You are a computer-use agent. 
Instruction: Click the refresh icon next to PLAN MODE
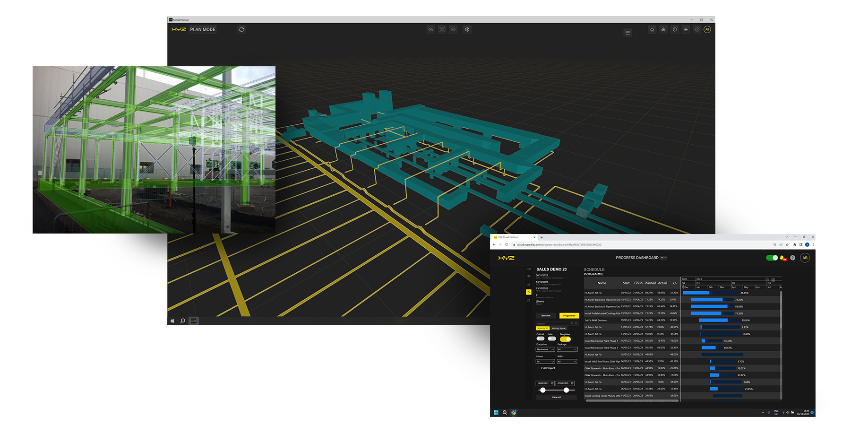[241, 29]
